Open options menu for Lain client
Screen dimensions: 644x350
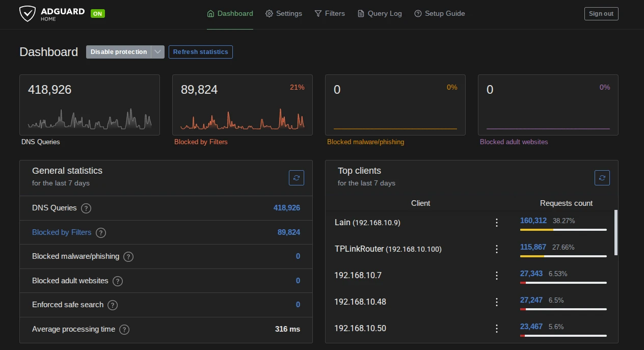(x=497, y=223)
